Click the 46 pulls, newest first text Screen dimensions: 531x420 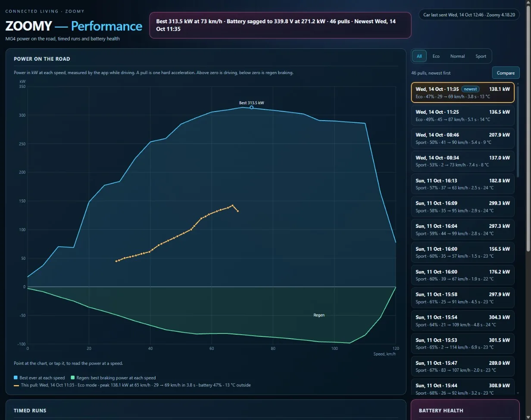click(431, 73)
